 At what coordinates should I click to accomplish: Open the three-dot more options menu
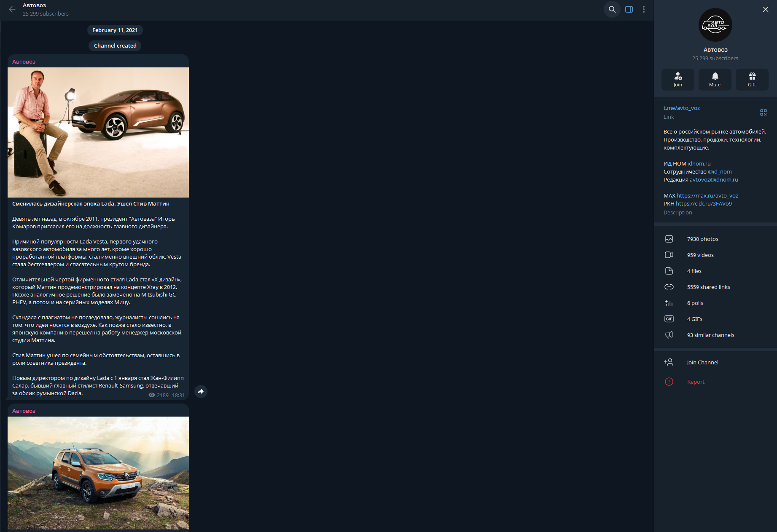tap(644, 9)
